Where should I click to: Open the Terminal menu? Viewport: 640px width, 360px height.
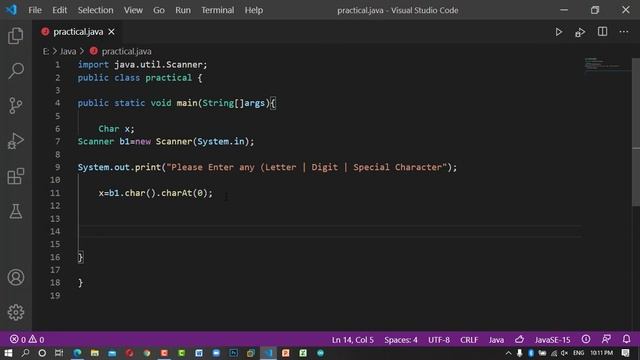pos(218,10)
